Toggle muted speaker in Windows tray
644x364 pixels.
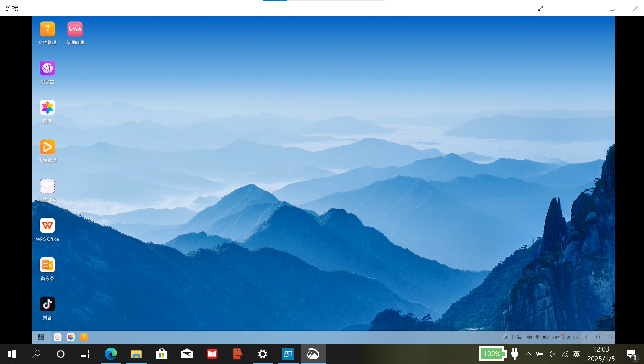point(552,354)
